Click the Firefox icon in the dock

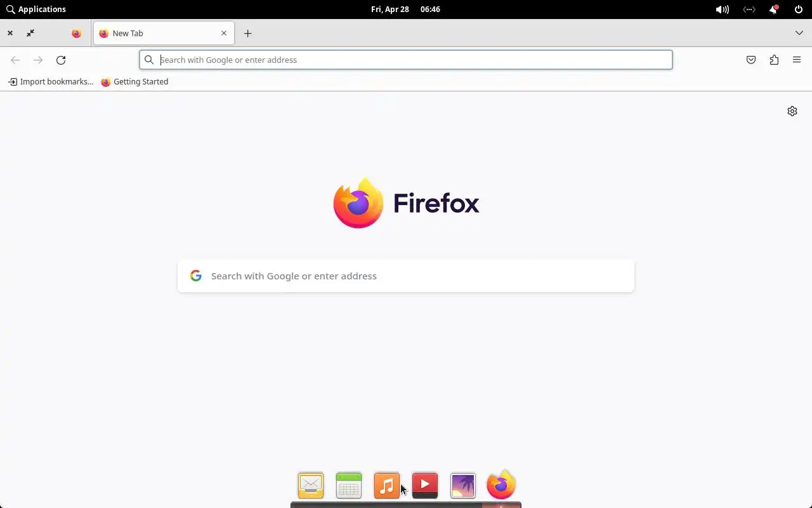point(501,485)
